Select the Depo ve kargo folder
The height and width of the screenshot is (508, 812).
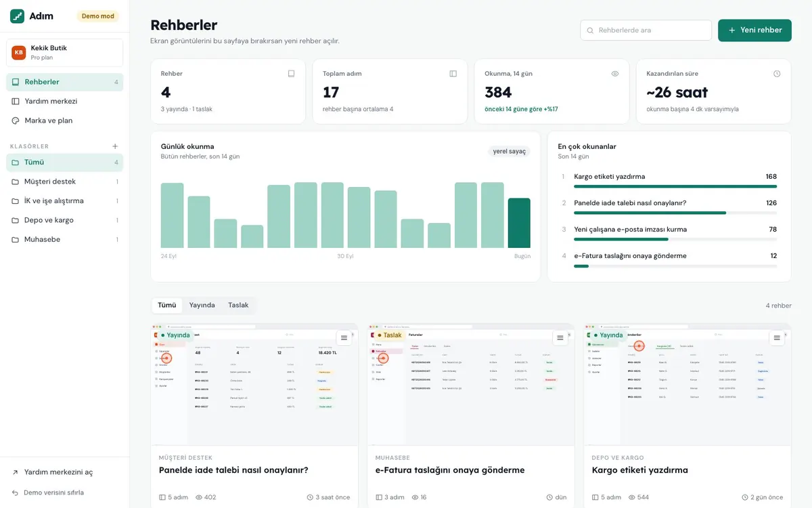(x=65, y=220)
